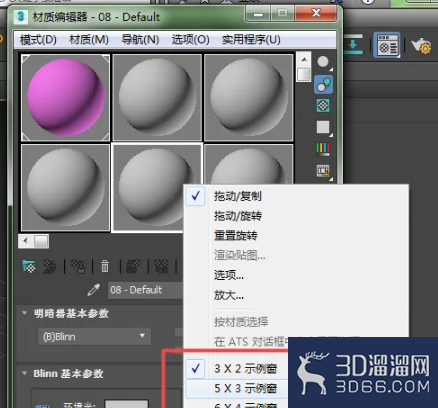
Task: Select the bottom-left gray sample sphere
Action: coord(65,188)
